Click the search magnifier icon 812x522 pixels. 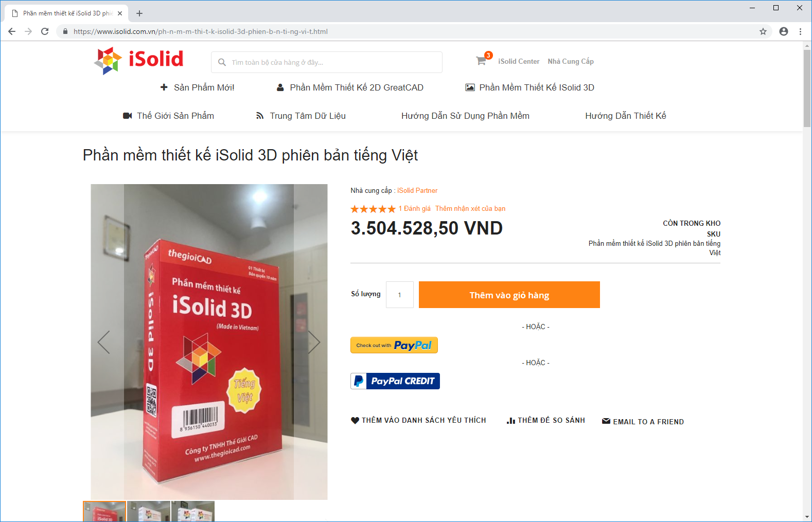[222, 62]
